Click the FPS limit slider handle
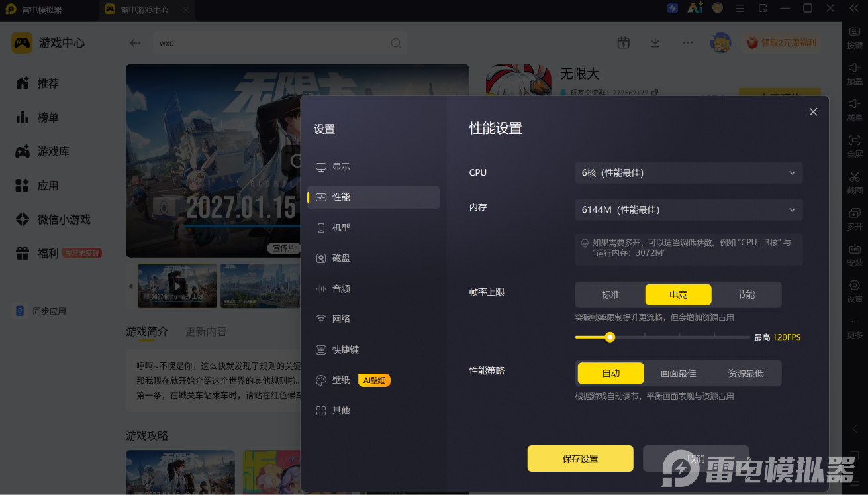Image resolution: width=868 pixels, height=495 pixels. point(610,337)
